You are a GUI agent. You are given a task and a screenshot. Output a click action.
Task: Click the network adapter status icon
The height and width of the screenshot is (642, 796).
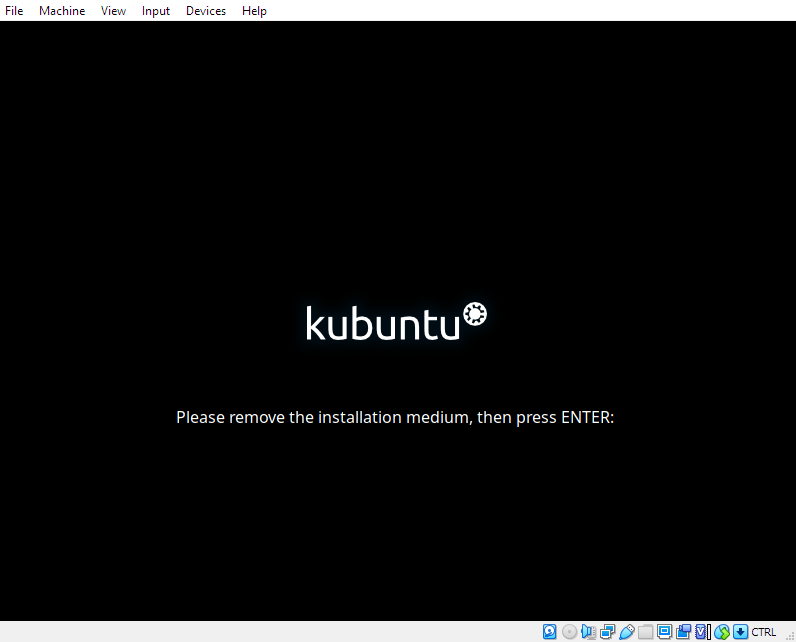point(608,632)
